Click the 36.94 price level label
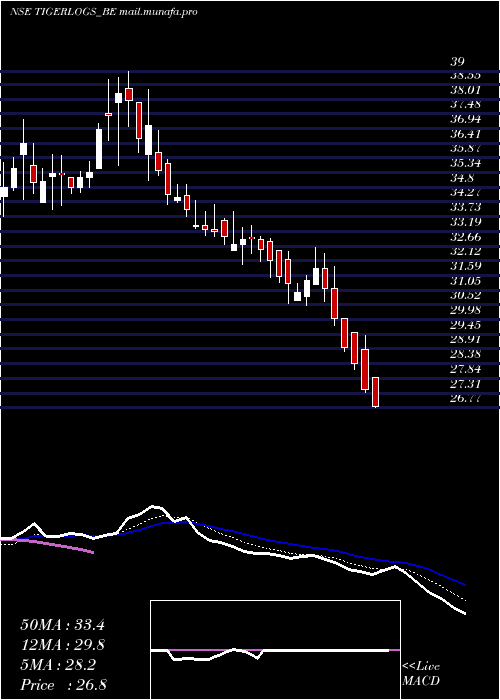Viewport: 500px width, 700px height. tap(465, 119)
